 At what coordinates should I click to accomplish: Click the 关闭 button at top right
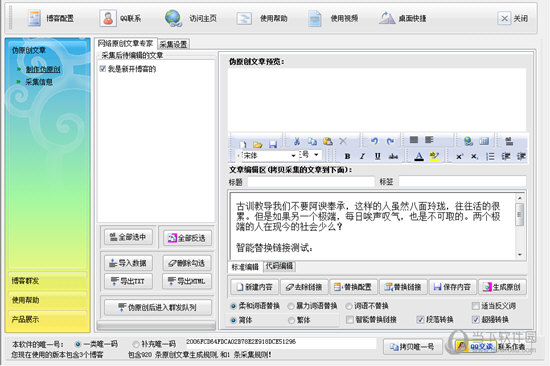[x=512, y=18]
